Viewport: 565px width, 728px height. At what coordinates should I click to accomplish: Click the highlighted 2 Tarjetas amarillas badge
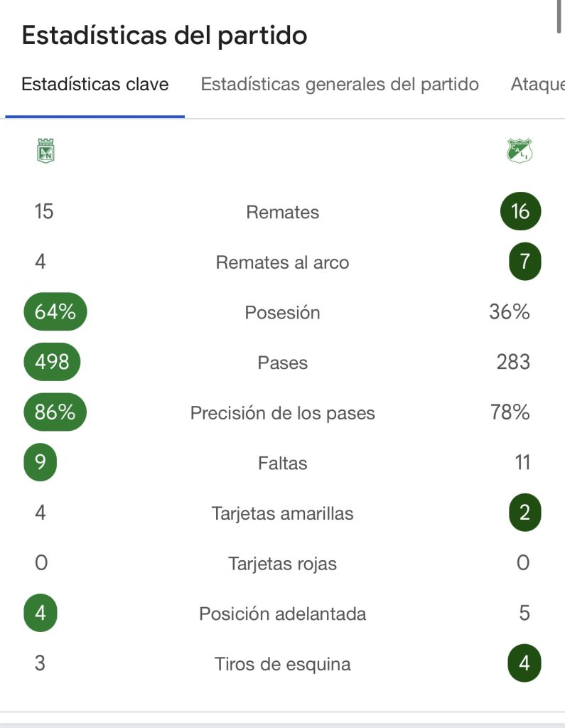point(524,513)
